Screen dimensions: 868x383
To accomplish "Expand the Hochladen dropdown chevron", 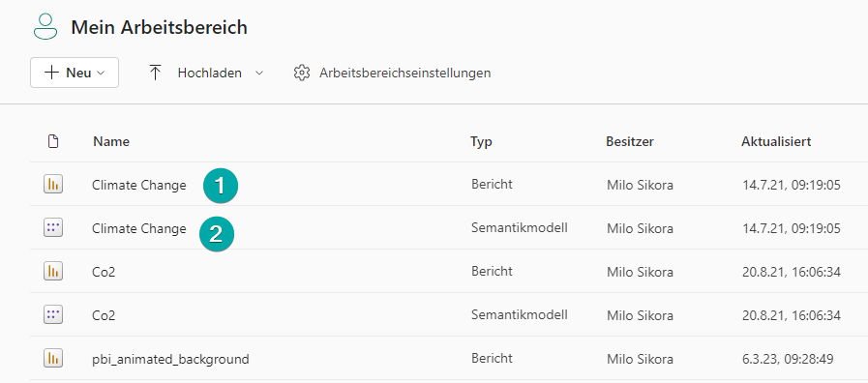I will (x=259, y=74).
